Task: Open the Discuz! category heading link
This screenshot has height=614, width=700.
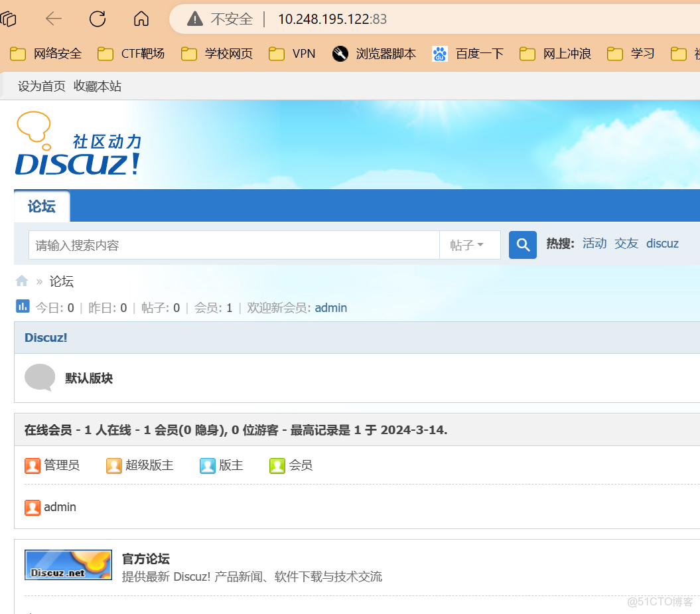Action: click(x=46, y=338)
